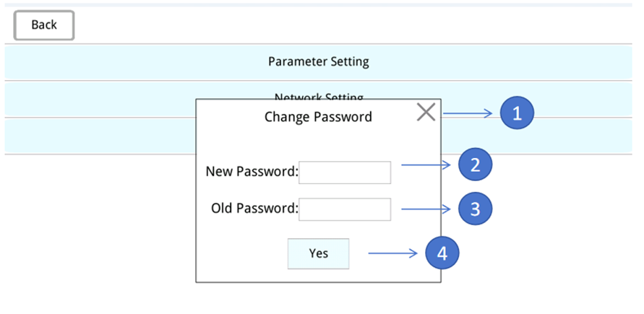Click the blue callout circle numbered 2
Screen dimensions: 644x314
click(x=475, y=165)
